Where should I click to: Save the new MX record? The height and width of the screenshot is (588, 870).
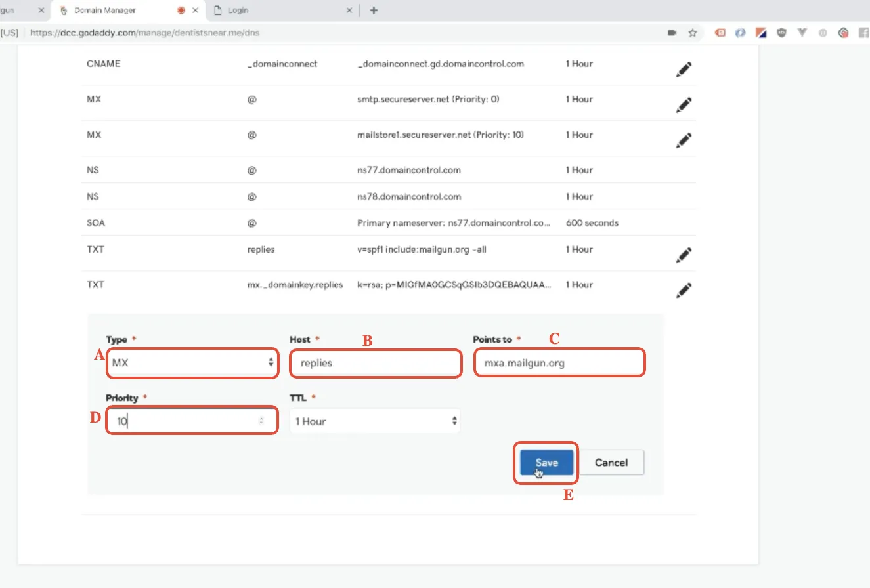(x=547, y=462)
